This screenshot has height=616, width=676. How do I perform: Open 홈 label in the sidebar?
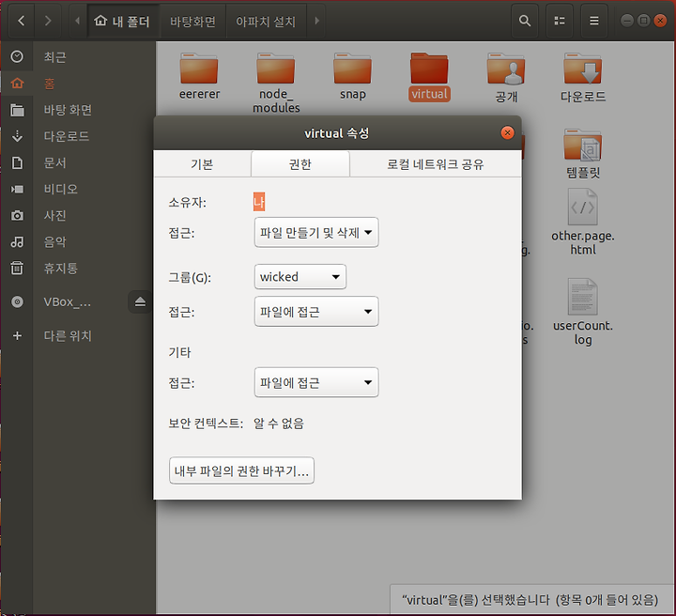[50, 84]
